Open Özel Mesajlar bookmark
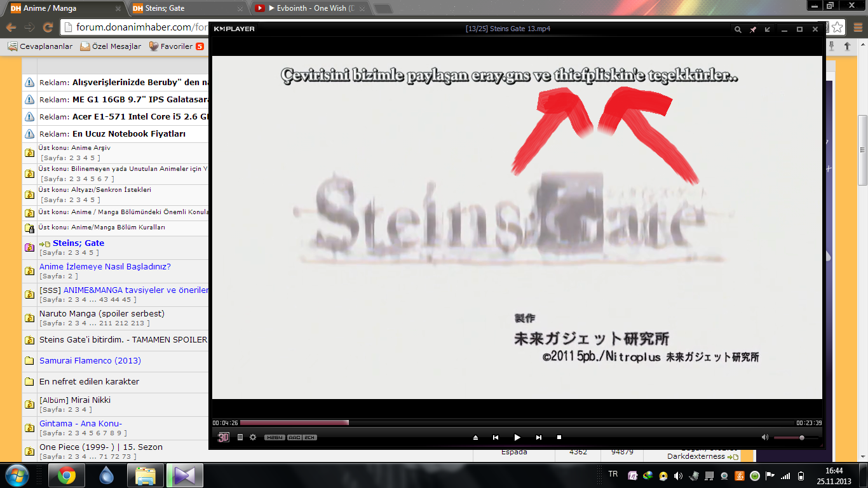868x488 pixels. coord(111,46)
